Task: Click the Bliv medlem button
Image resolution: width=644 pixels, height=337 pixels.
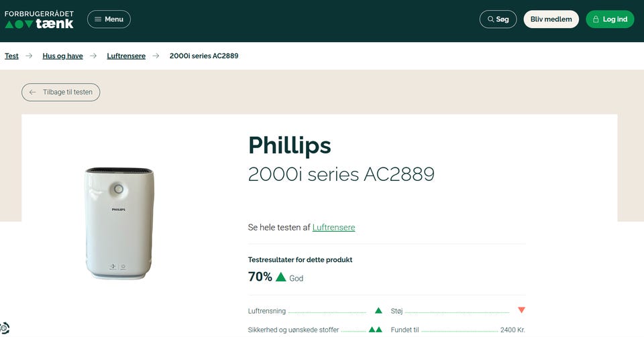Action: pyautogui.click(x=551, y=19)
